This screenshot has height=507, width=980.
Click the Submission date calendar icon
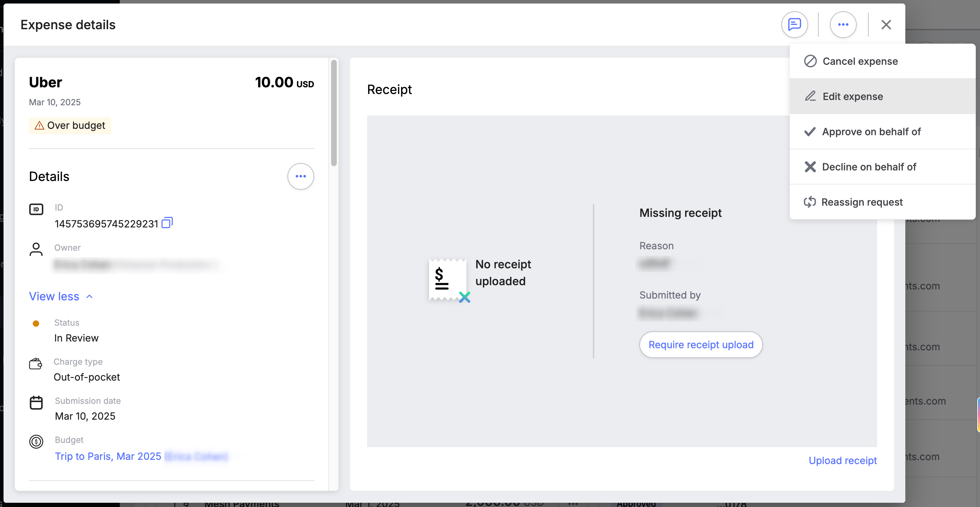tap(36, 403)
